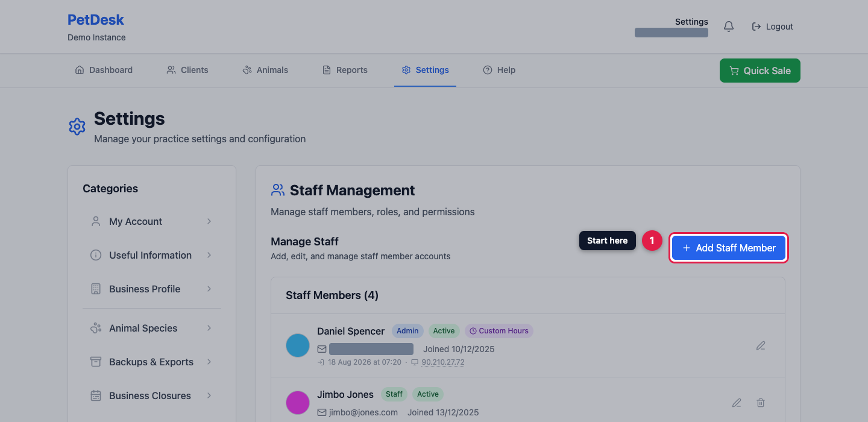
Task: Open the notifications bell
Action: coord(729,27)
